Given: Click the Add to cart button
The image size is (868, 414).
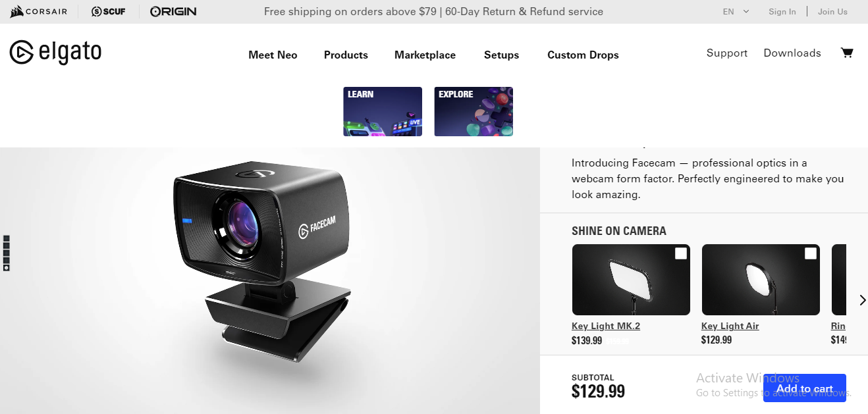Looking at the screenshot, I should point(805,388).
